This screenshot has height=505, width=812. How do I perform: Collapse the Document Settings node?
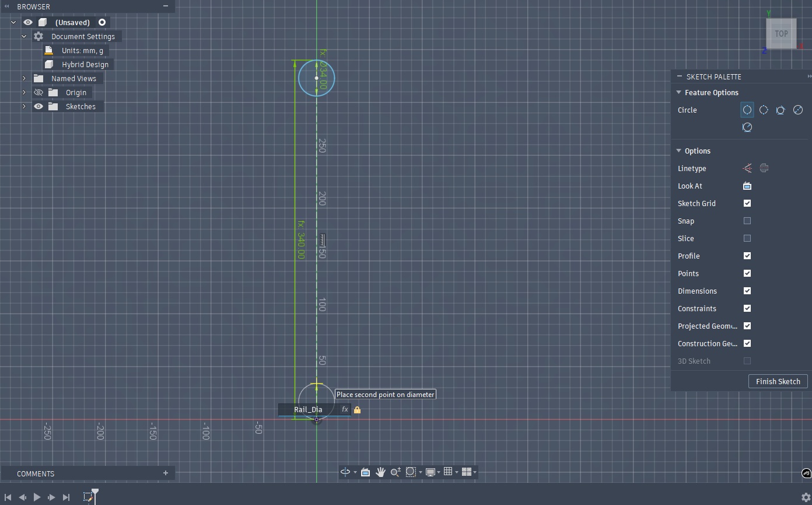(24, 36)
